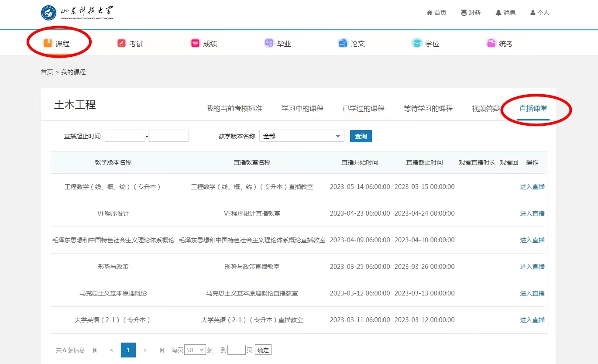Click the 确定 page-jump button
The image size is (598, 364).
tap(262, 350)
